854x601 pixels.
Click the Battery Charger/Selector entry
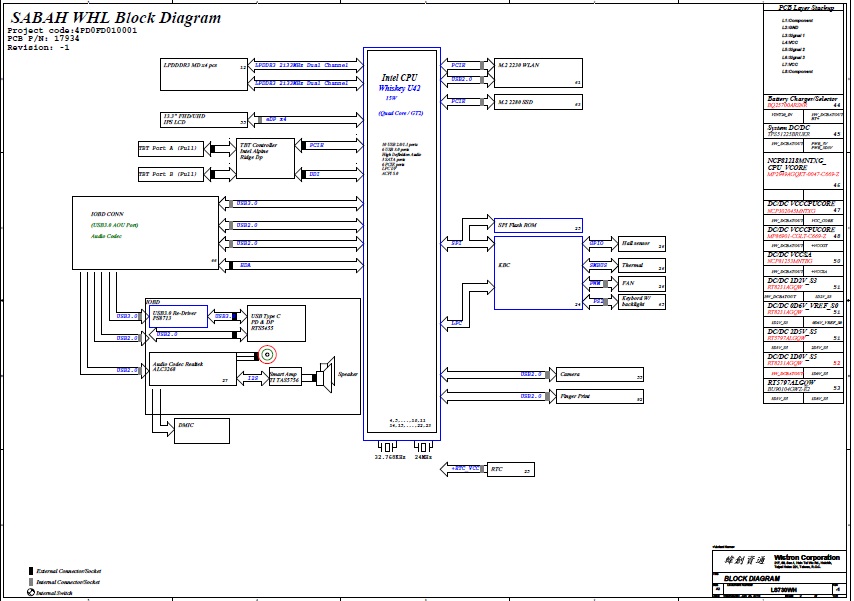click(x=804, y=101)
